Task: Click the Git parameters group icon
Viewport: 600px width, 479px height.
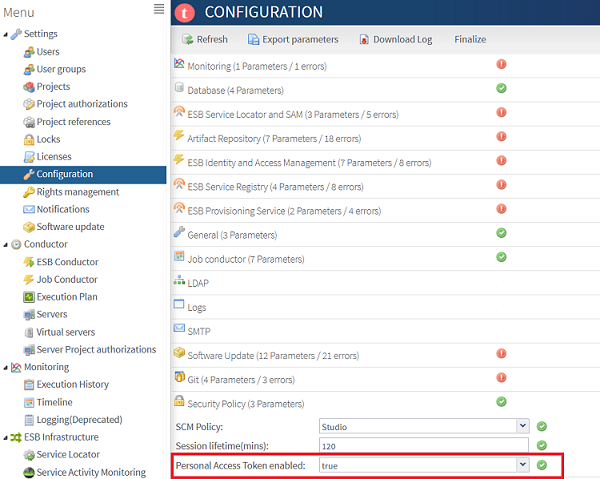Action: pos(180,378)
